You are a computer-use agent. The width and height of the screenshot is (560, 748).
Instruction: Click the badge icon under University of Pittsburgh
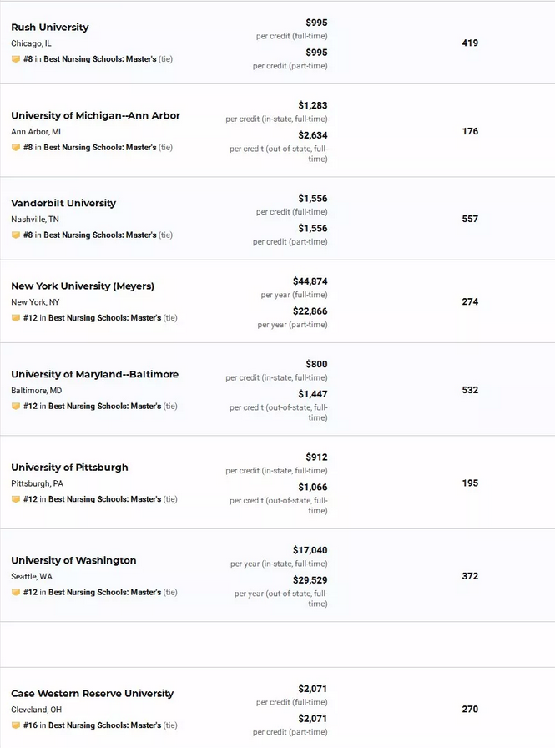tap(16, 499)
